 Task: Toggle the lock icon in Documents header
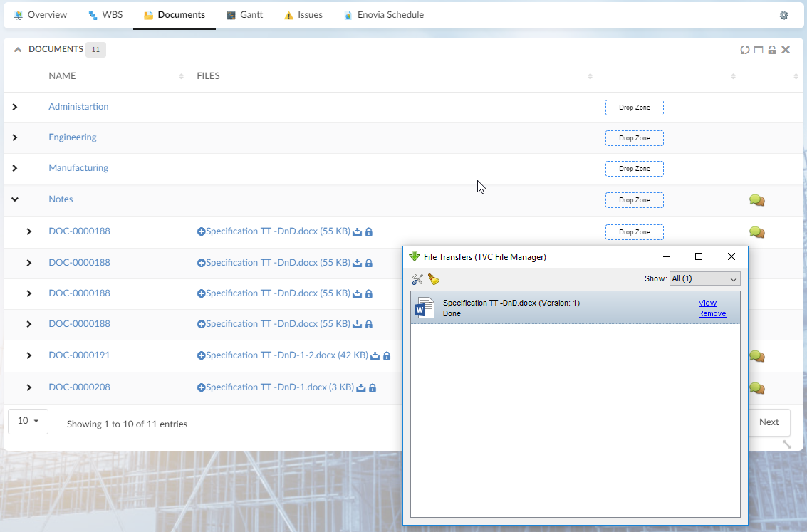[x=772, y=50]
